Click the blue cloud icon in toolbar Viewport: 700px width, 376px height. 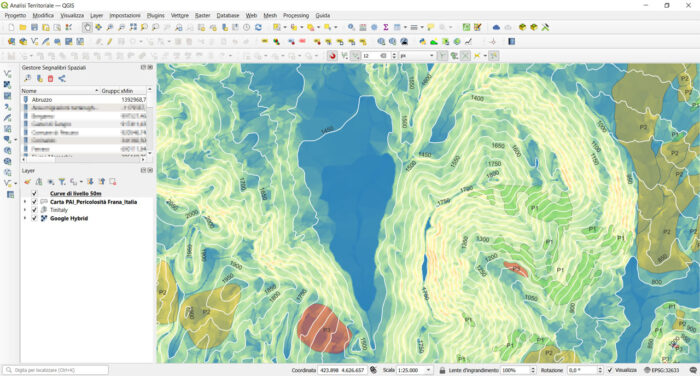tap(496, 28)
